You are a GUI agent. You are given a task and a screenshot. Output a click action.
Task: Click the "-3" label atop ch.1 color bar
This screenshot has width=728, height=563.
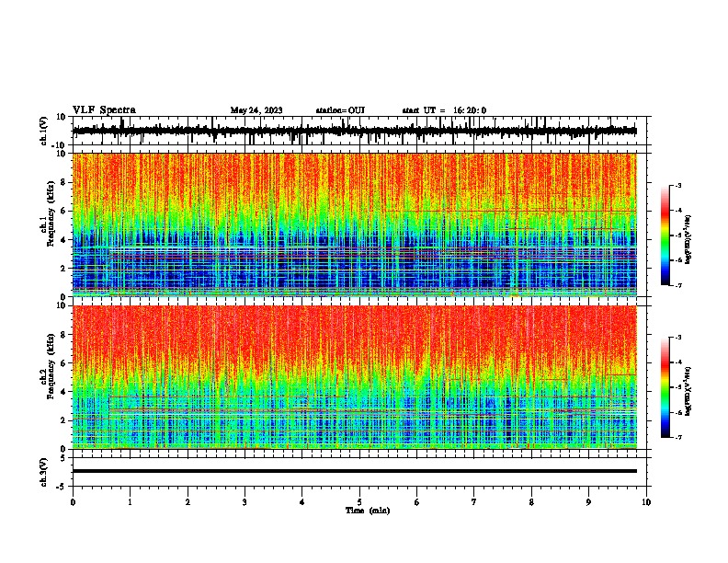point(677,185)
